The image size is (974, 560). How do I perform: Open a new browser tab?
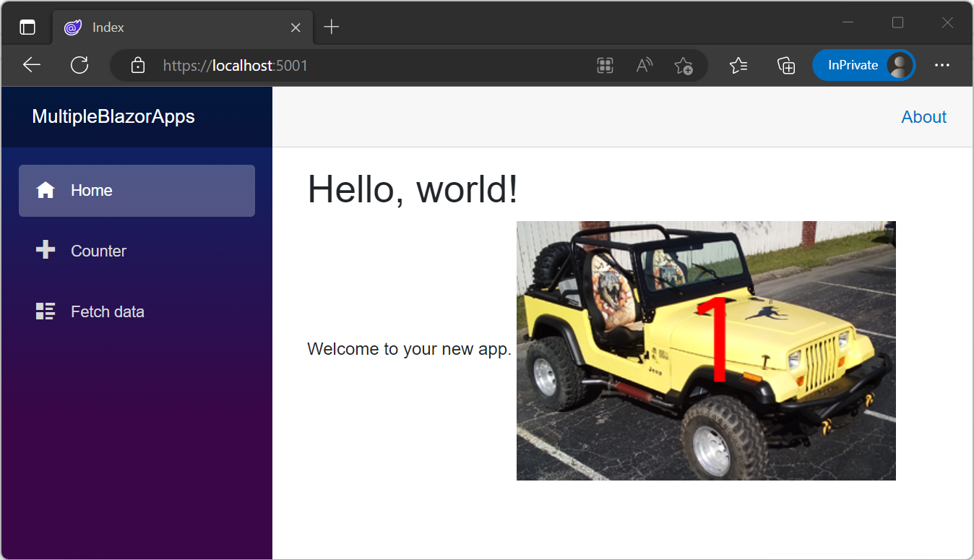point(331,27)
